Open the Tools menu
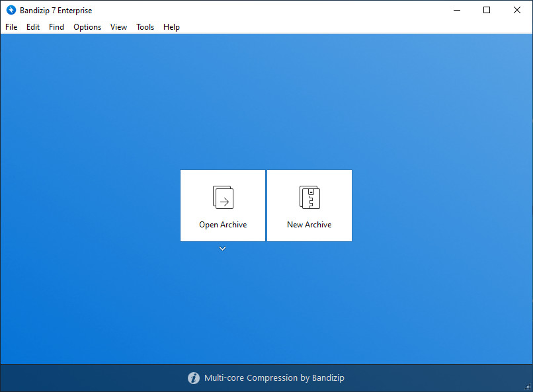 coord(145,27)
